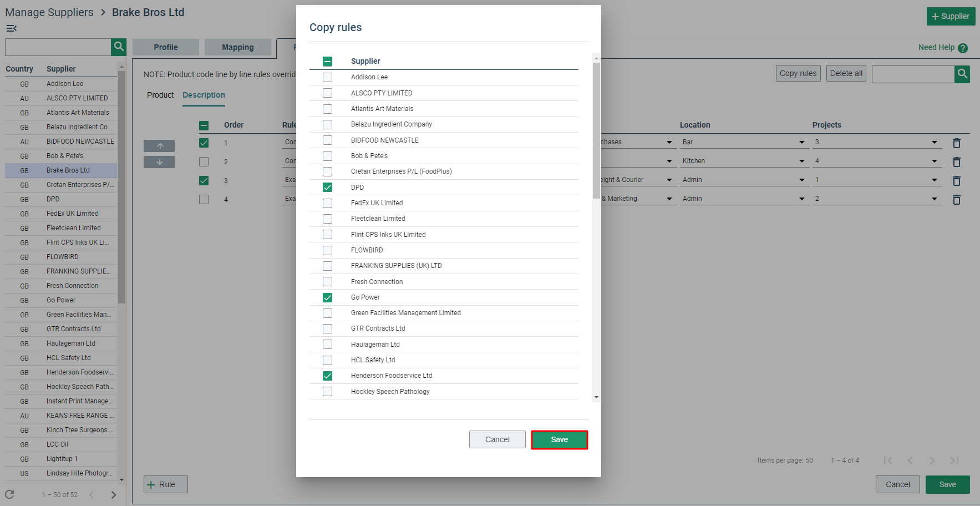Screen dimensions: 980x506
Task: Click the rules search magnifier icon
Action: (x=962, y=74)
